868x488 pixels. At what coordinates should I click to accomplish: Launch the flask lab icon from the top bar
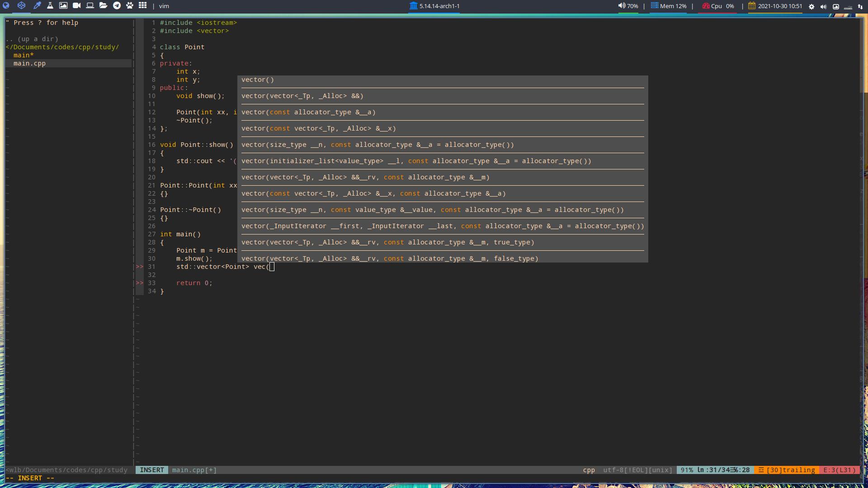(50, 6)
